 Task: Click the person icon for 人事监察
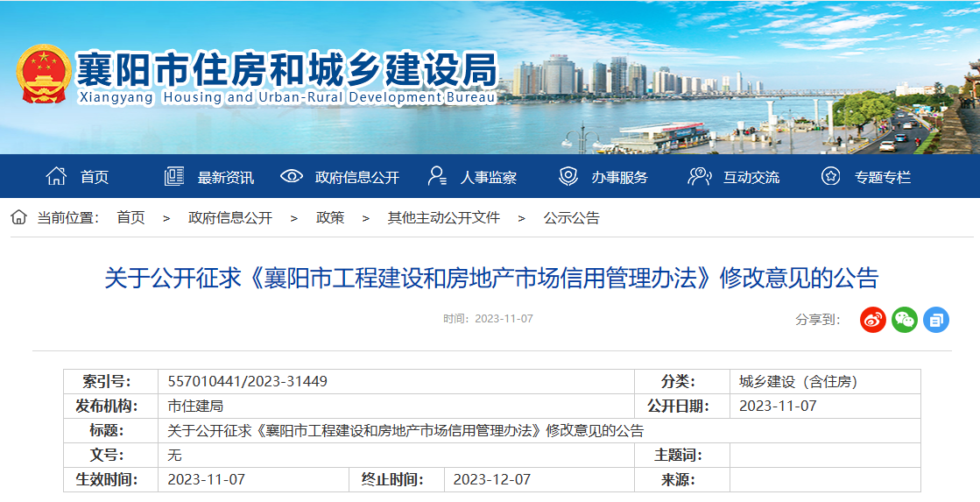(437, 176)
